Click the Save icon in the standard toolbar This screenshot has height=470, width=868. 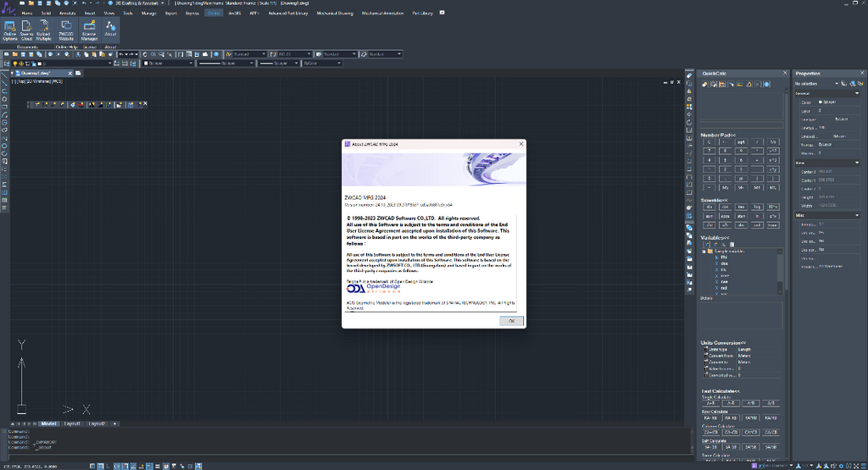coord(23,54)
